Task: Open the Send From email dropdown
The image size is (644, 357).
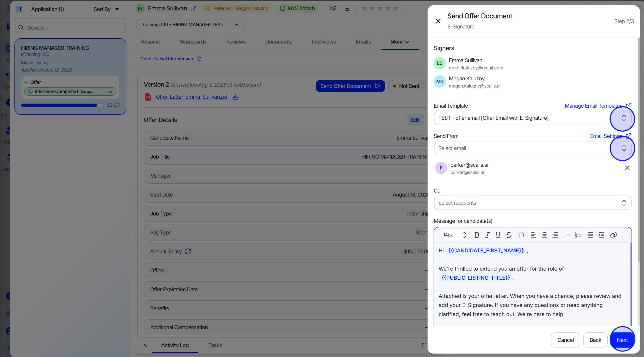Action: click(533, 148)
